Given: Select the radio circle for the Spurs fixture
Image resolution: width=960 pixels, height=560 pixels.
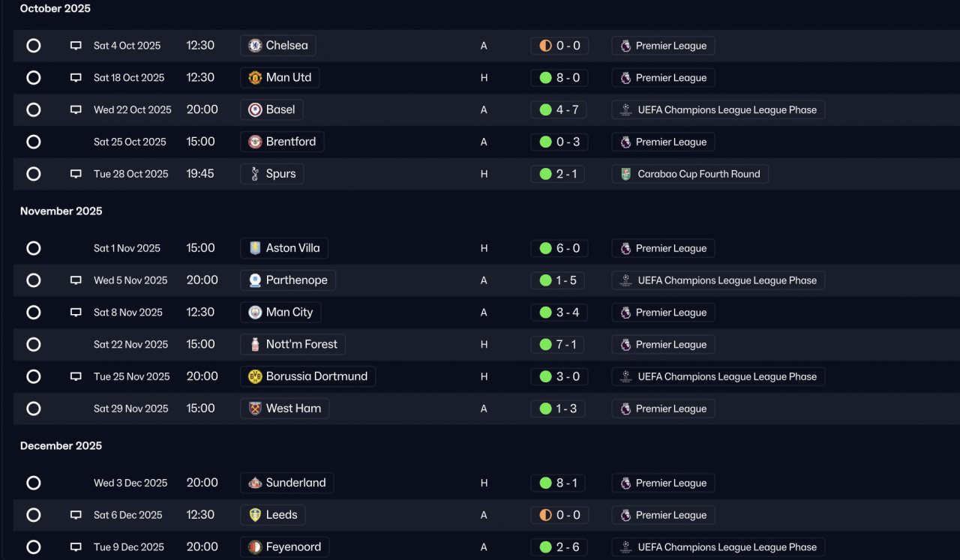Looking at the screenshot, I should pyautogui.click(x=34, y=174).
